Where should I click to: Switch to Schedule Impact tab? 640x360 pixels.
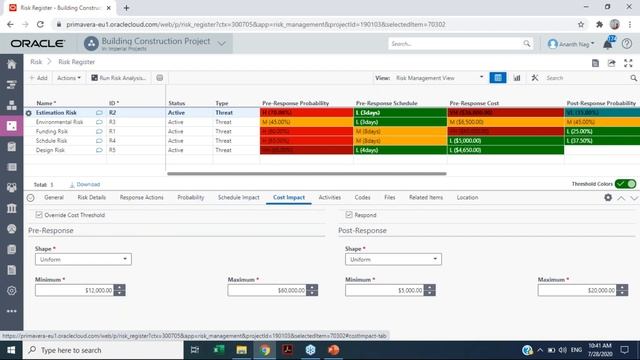tap(239, 197)
